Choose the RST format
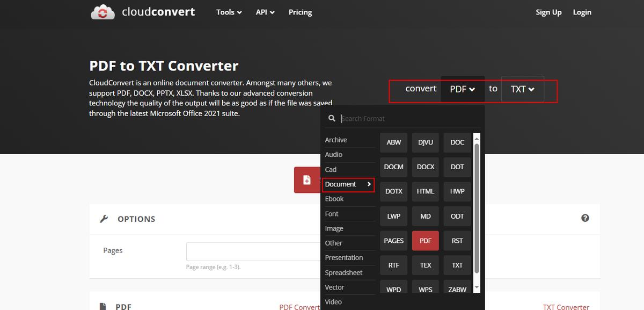This screenshot has width=644, height=310. pos(457,241)
